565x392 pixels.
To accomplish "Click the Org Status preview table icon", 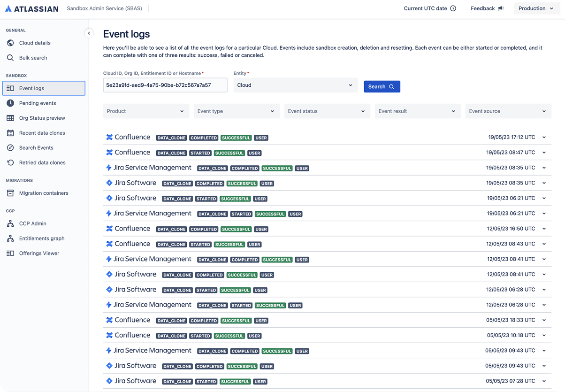I will click(10, 118).
